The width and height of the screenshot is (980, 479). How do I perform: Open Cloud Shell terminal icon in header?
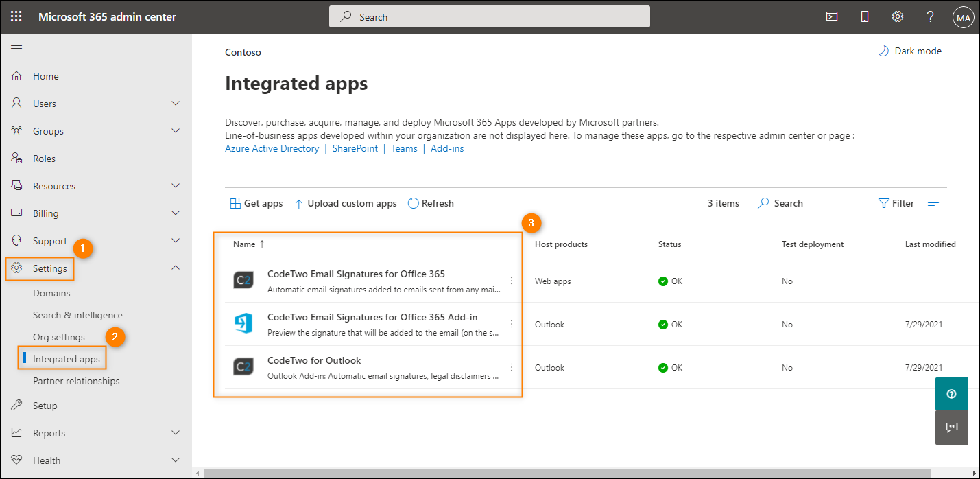click(x=832, y=17)
